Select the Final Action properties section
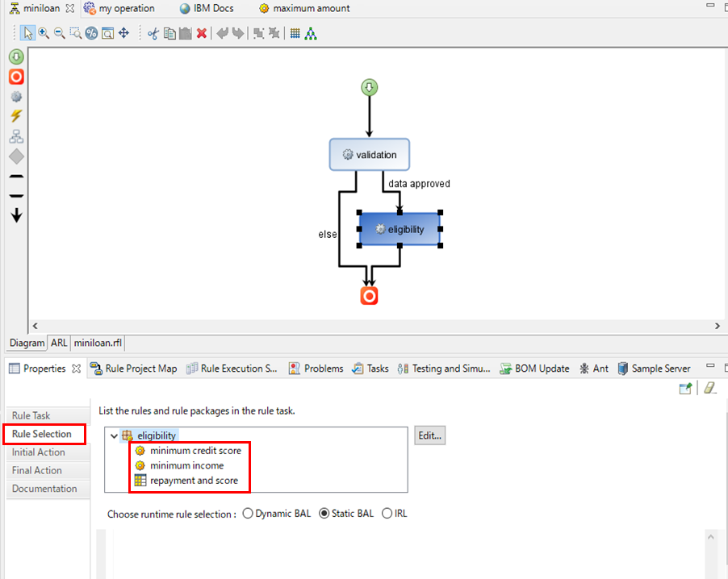Screen dimensions: 728x579 (48, 470)
